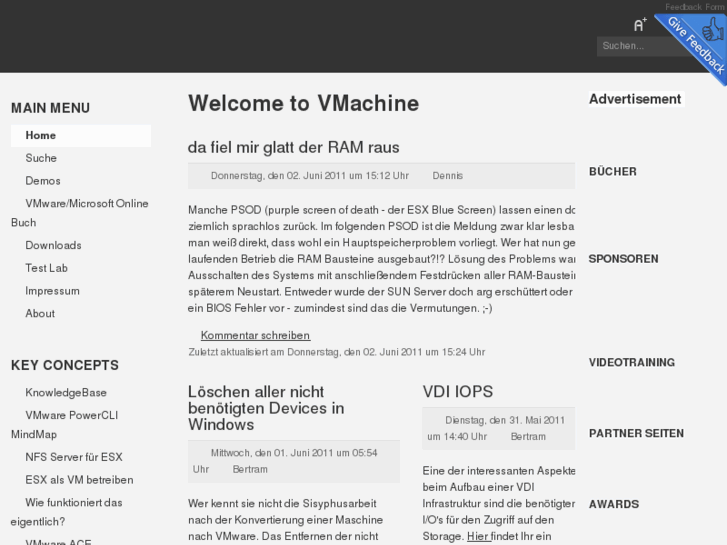
Task: Click the Welcome to VMachine heading
Action: [x=303, y=103]
